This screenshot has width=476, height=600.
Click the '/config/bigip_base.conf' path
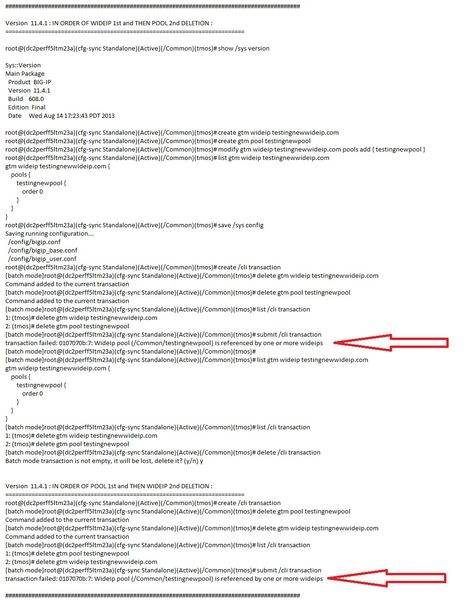(42, 250)
